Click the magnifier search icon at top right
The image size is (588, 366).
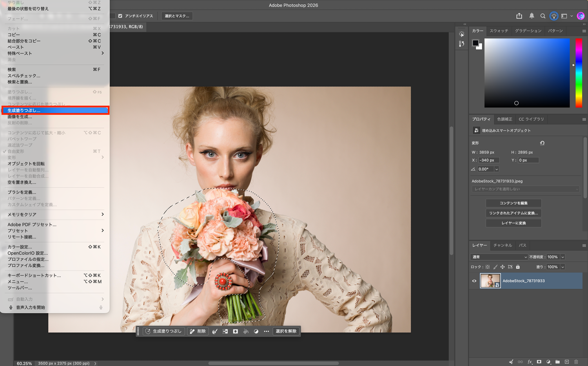coord(543,16)
